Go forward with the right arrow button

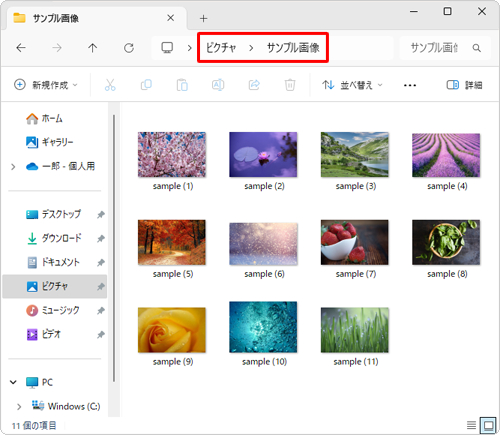pyautogui.click(x=57, y=48)
